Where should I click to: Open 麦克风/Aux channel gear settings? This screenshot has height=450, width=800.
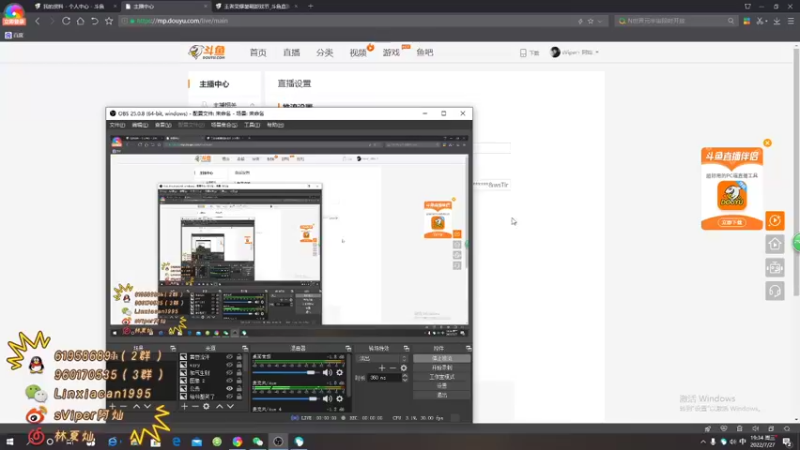coord(339,398)
